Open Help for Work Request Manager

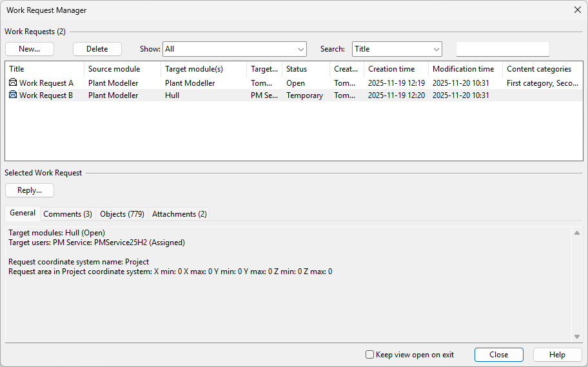click(x=557, y=355)
